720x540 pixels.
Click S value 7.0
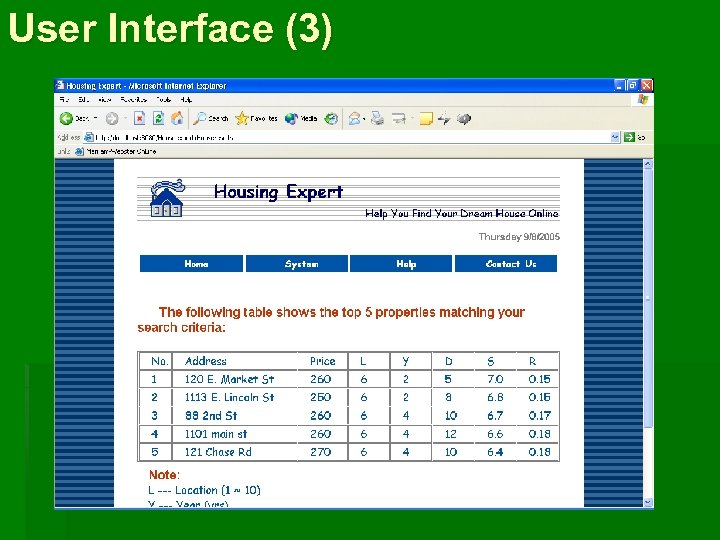point(495,379)
